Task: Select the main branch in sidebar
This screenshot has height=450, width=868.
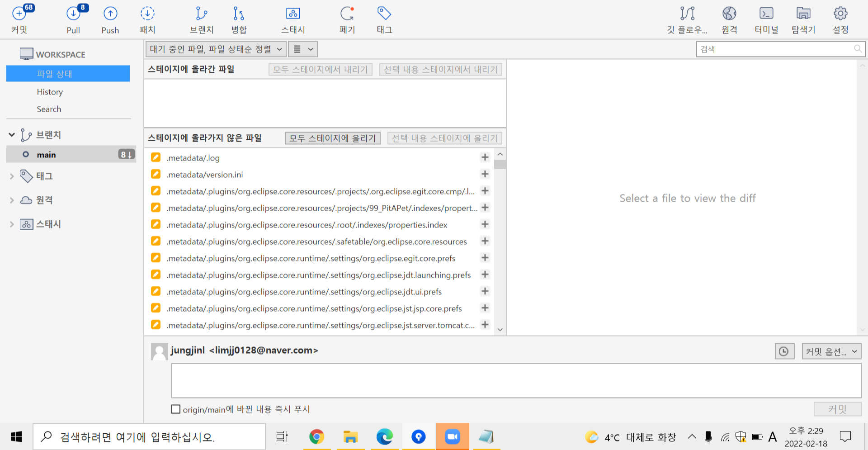Action: coord(71,154)
